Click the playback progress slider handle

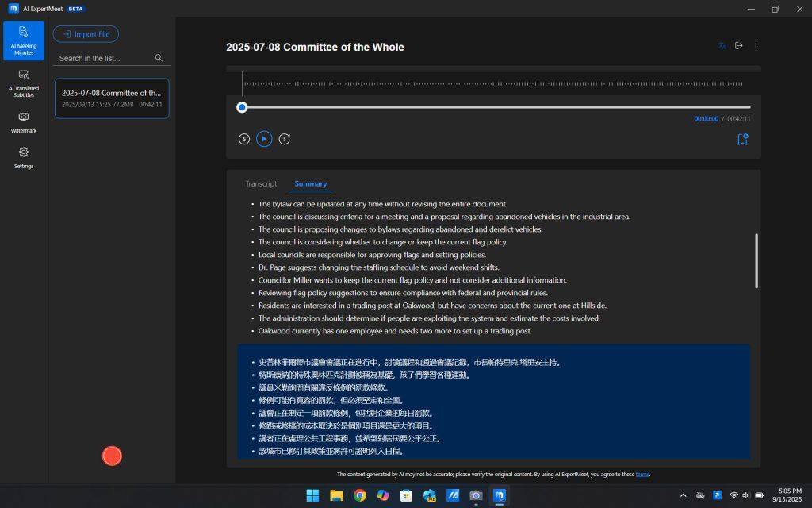coord(242,107)
